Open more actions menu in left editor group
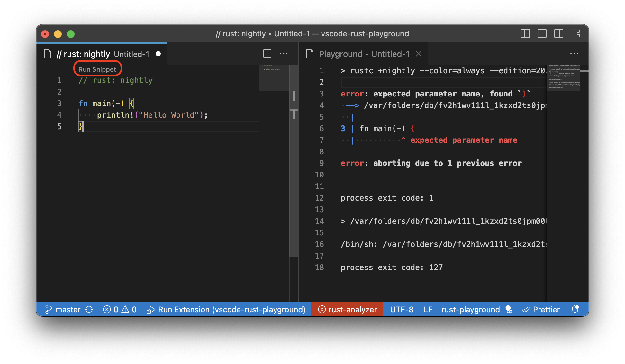 284,54
